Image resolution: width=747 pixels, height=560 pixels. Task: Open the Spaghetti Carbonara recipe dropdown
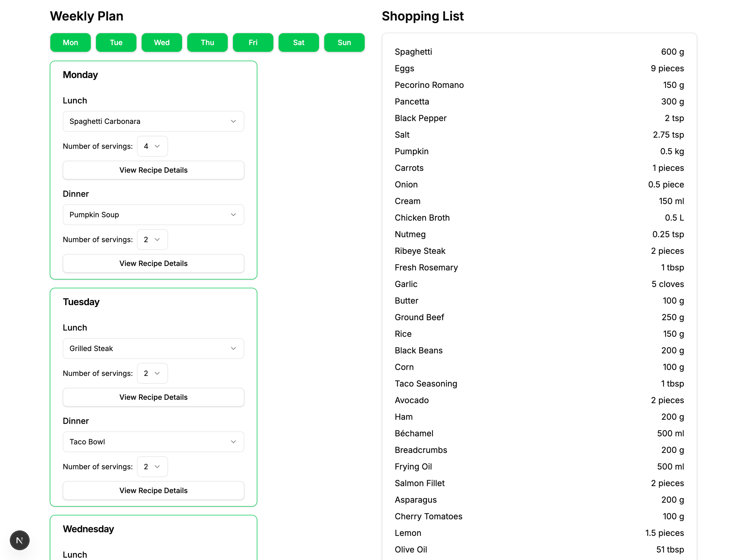click(x=153, y=121)
